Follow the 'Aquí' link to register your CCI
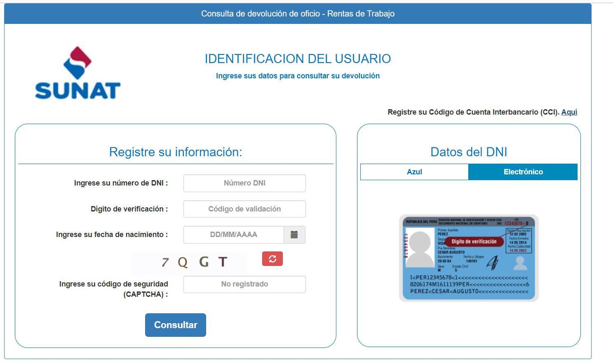 pos(569,112)
